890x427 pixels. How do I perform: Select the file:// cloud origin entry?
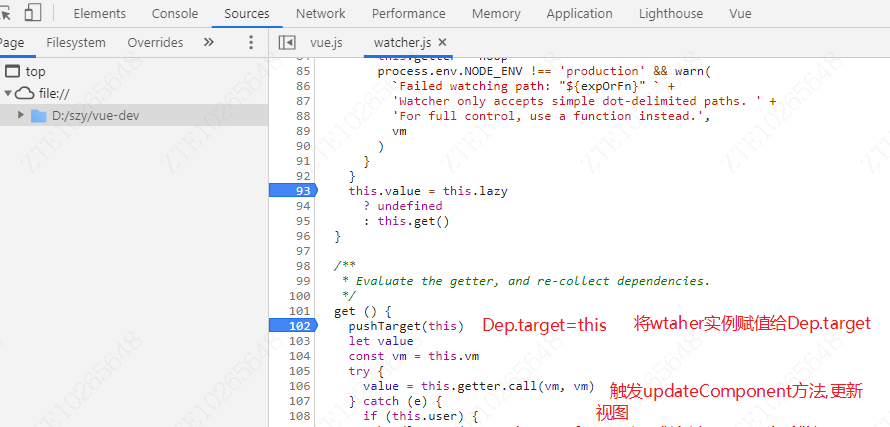click(43, 94)
